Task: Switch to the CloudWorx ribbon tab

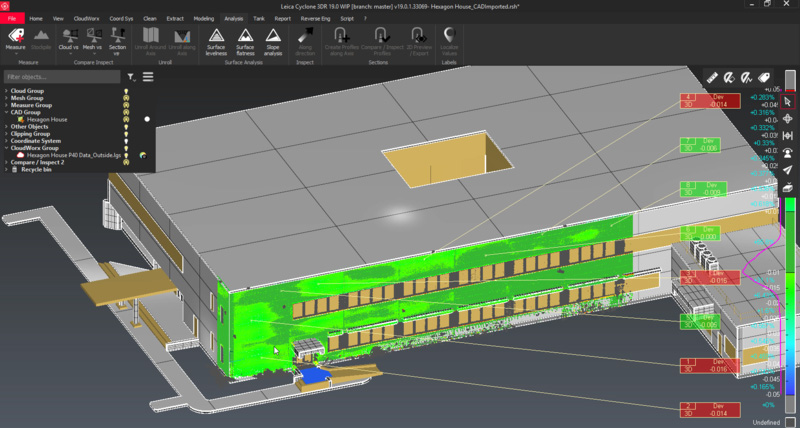Action: (87, 18)
